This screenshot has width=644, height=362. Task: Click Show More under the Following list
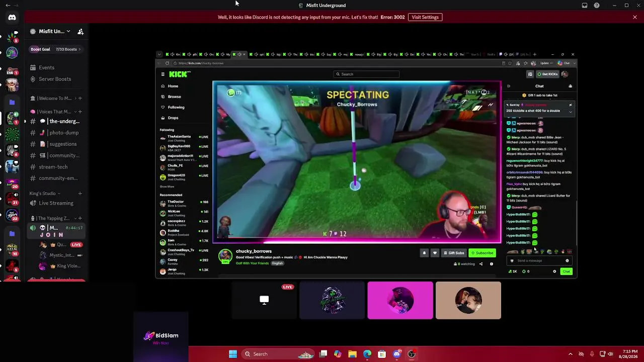point(167,187)
